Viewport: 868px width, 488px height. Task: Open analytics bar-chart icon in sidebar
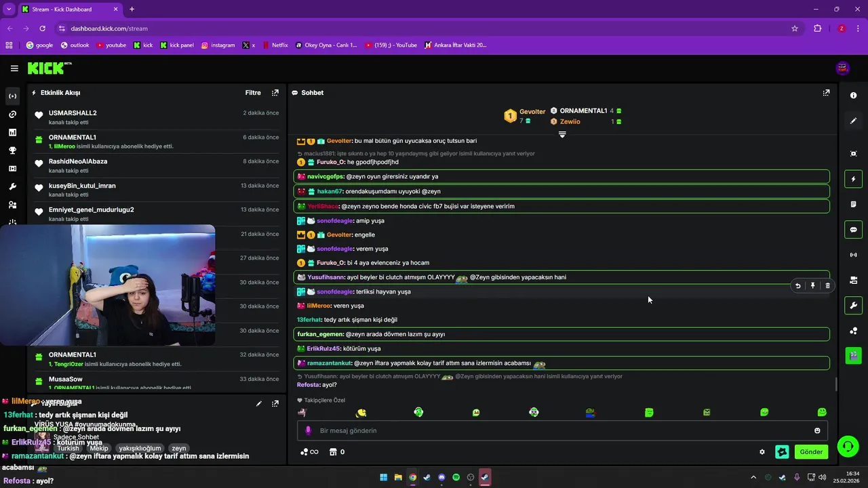tap(12, 132)
